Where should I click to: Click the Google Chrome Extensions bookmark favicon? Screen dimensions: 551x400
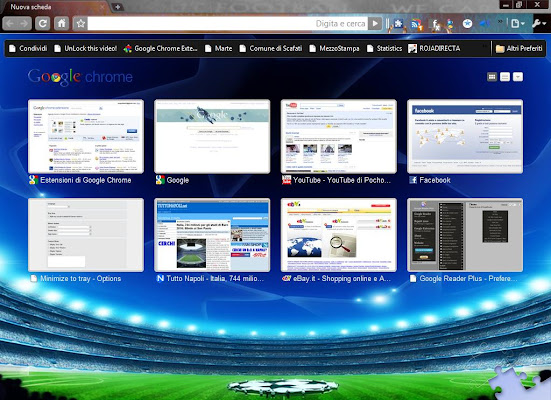pos(128,49)
